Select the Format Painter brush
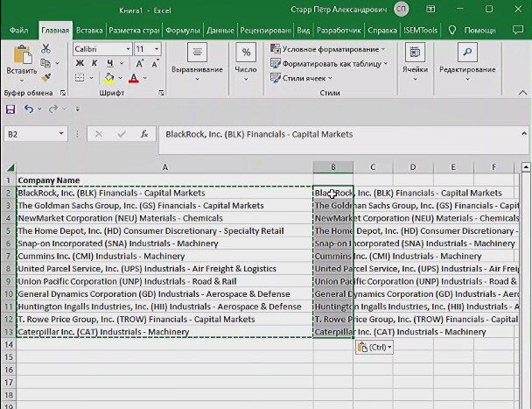Screen dimensions: 532x409 pos(45,78)
